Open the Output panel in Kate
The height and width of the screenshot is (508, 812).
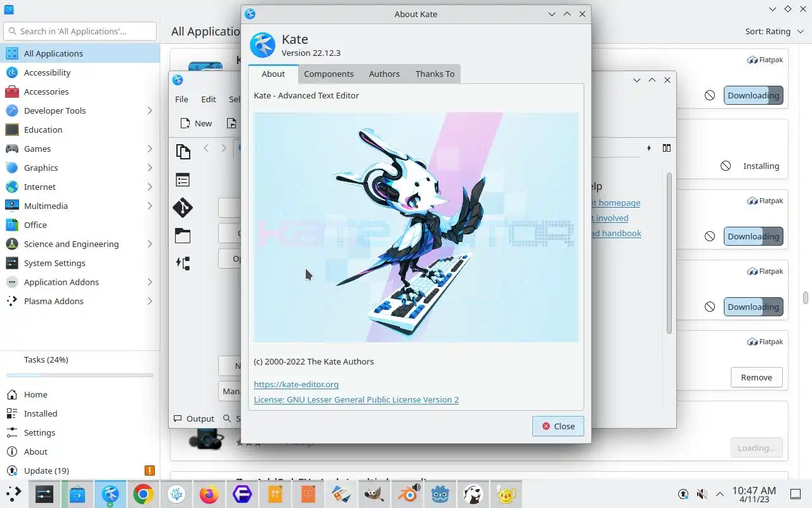point(194,418)
